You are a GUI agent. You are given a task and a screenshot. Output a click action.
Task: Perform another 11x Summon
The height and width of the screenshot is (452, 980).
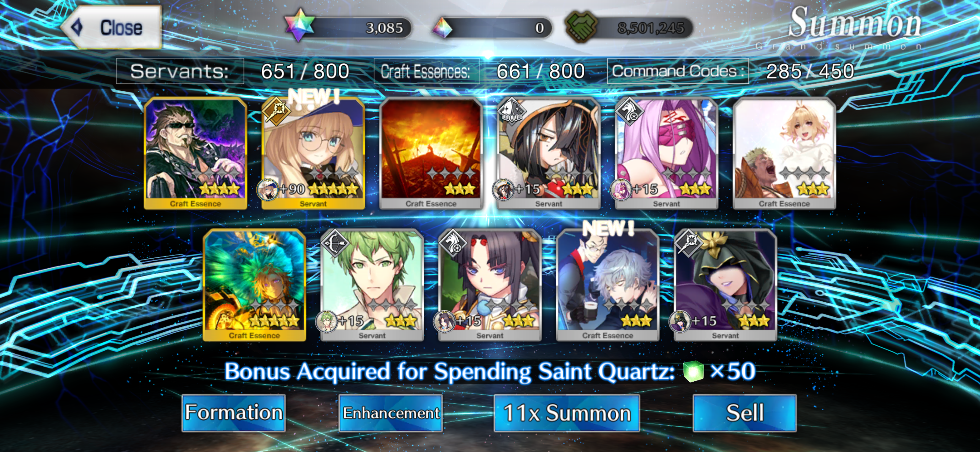[567, 413]
